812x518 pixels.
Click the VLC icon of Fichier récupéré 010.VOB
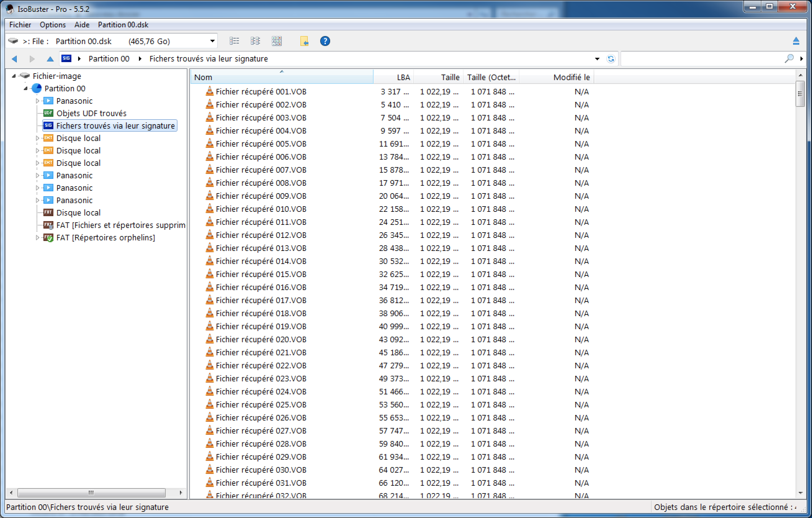pos(209,209)
